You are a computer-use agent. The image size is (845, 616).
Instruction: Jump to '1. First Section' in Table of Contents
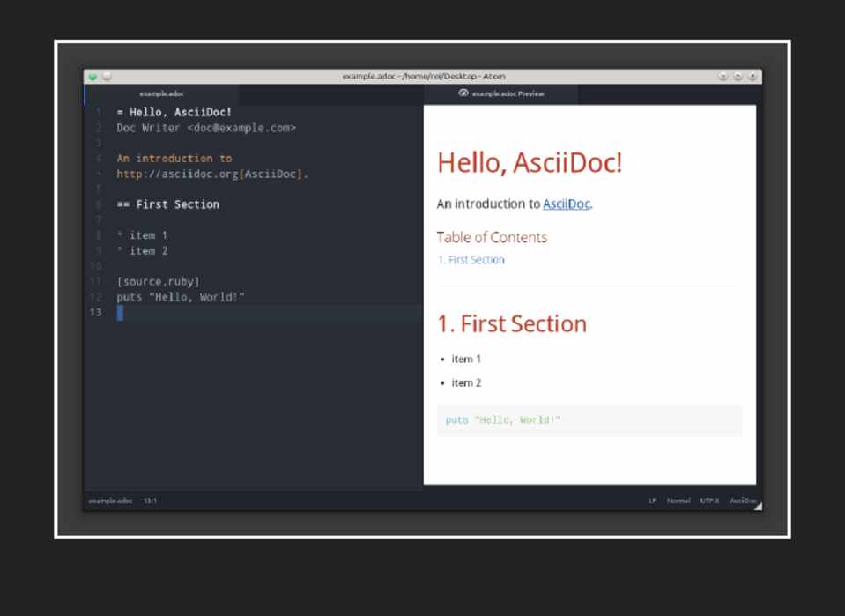(x=471, y=260)
